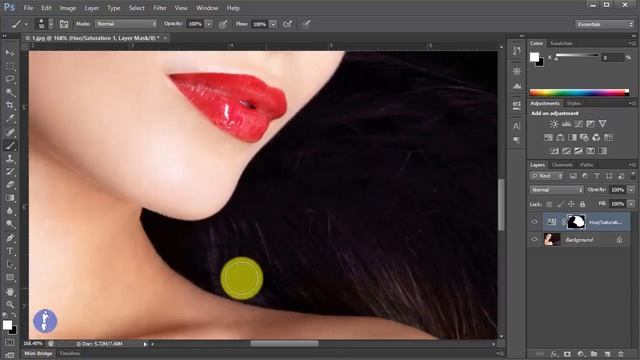Open the layer Kind filter dropdown
This screenshot has height=360, width=640.
click(x=547, y=176)
